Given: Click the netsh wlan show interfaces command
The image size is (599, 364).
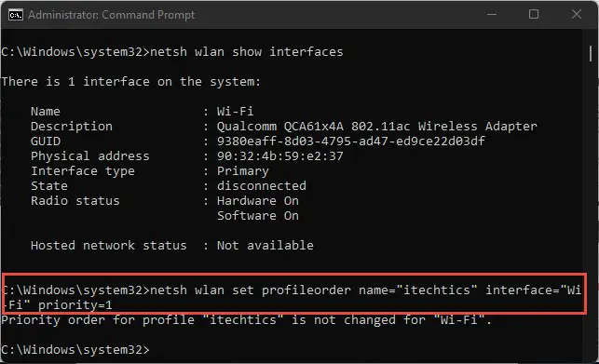Looking at the screenshot, I should pos(246,51).
